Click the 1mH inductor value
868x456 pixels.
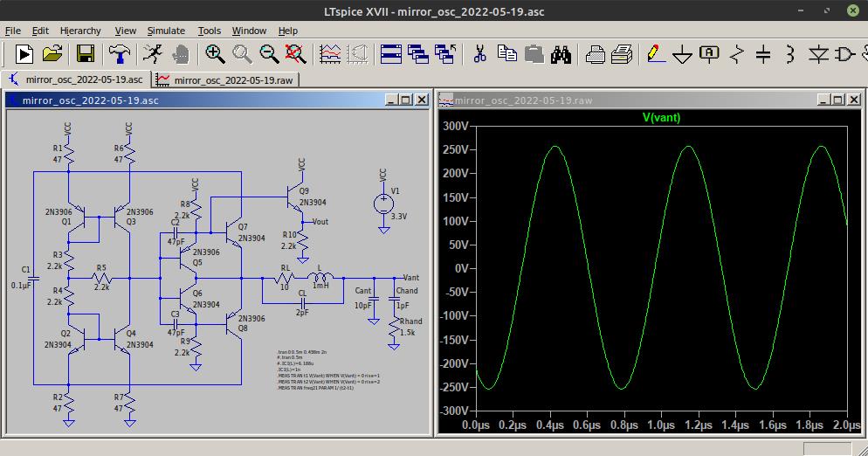[x=320, y=286]
